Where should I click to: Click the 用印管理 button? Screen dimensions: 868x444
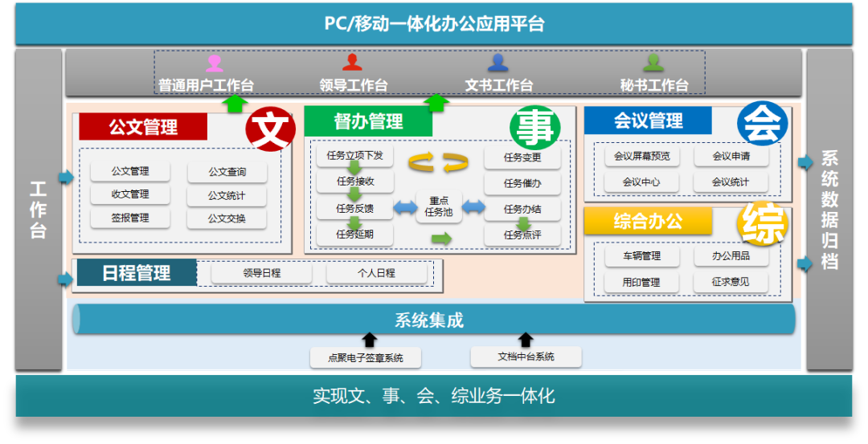click(641, 282)
